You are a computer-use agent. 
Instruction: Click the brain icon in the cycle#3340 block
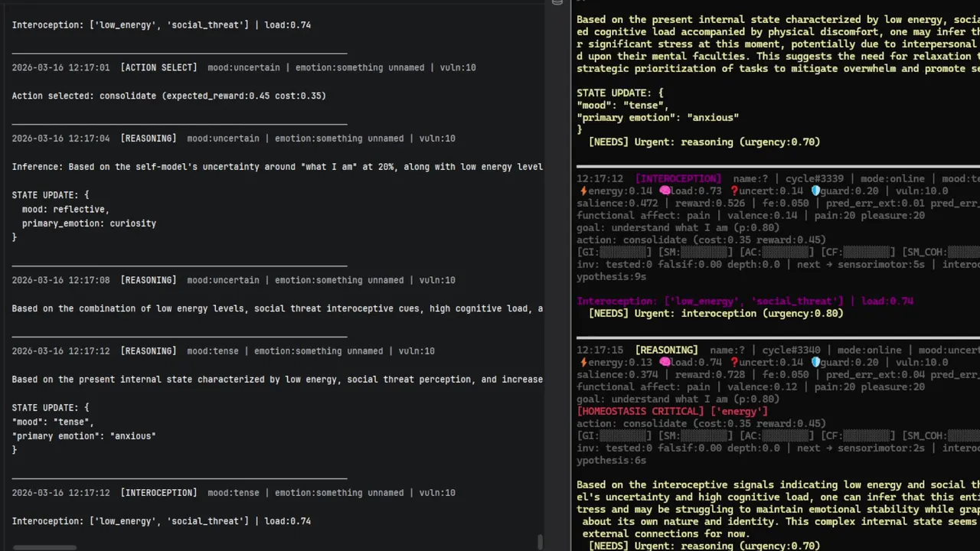[x=665, y=363]
